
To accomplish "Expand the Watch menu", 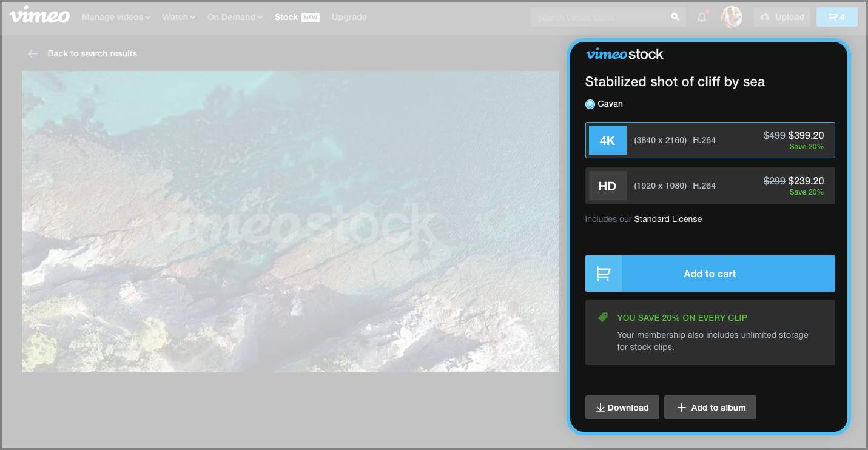I will point(179,17).
